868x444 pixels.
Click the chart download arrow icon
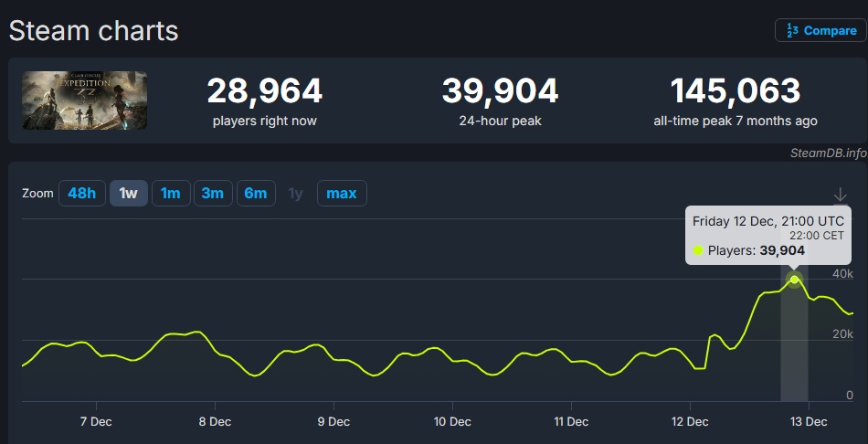[x=841, y=195]
